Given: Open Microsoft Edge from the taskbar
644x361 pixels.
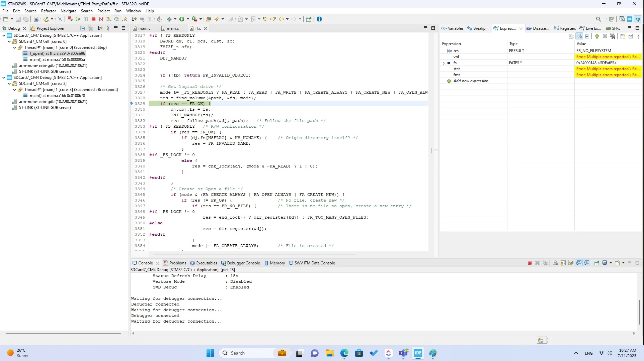Looking at the screenshot, I should tap(344, 353).
